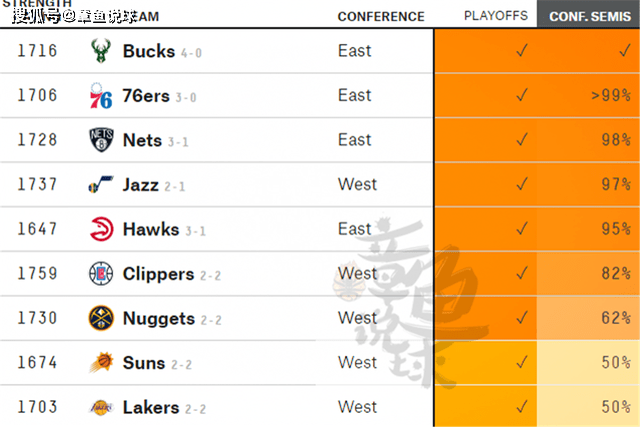The height and width of the screenshot is (427, 640).
Task: Click the Philadelphia 76ers logo
Action: coord(101,96)
